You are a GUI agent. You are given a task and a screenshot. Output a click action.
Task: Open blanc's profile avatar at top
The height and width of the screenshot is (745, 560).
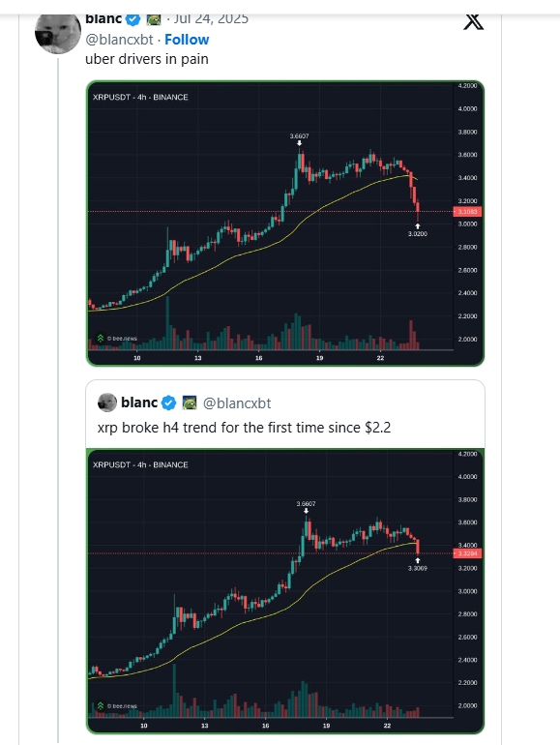[58, 33]
